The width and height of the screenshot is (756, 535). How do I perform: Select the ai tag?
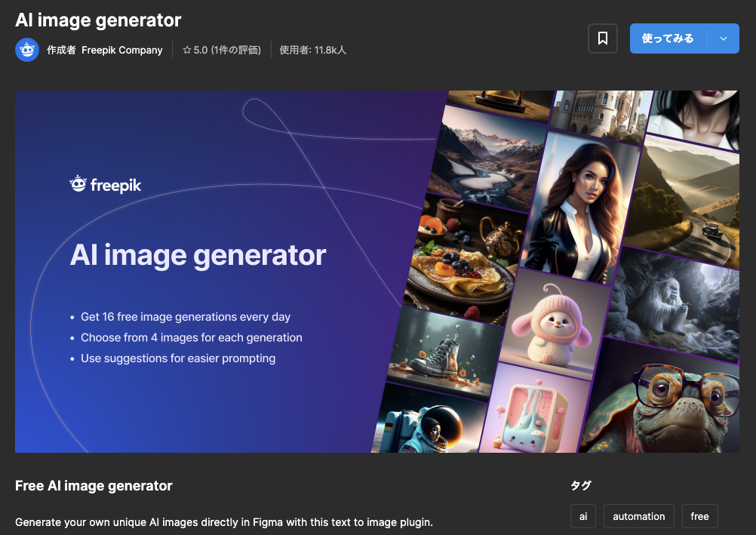tap(582, 516)
